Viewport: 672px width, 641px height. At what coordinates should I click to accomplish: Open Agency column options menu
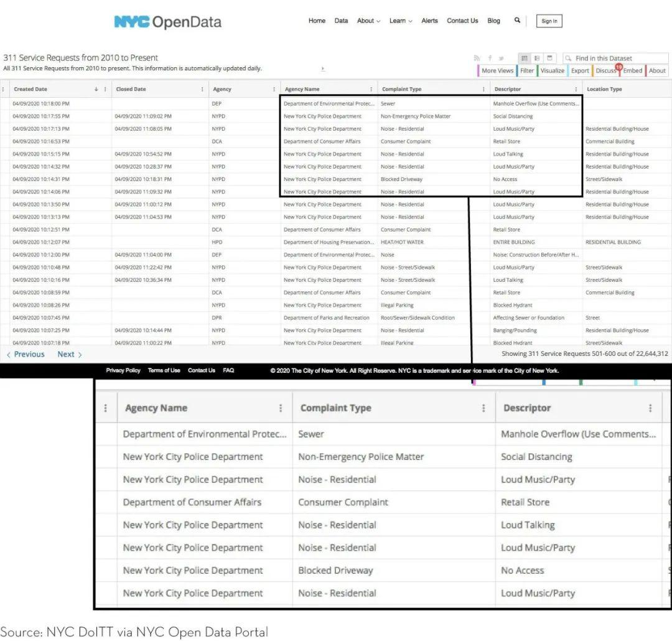point(274,89)
